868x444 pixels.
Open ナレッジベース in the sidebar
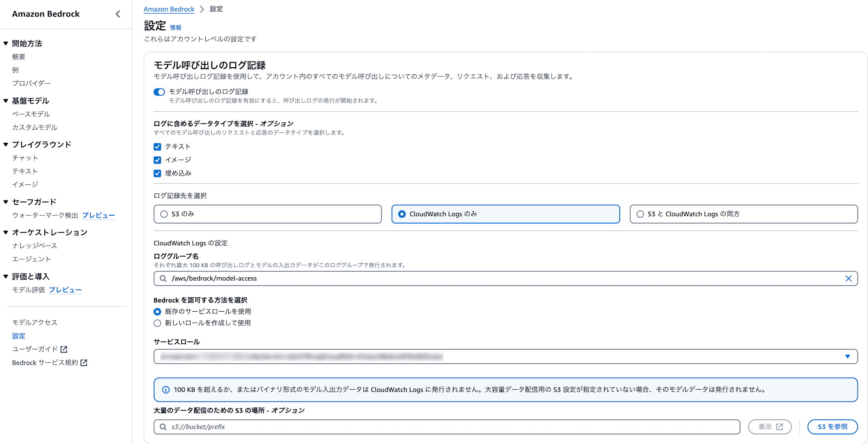click(35, 246)
